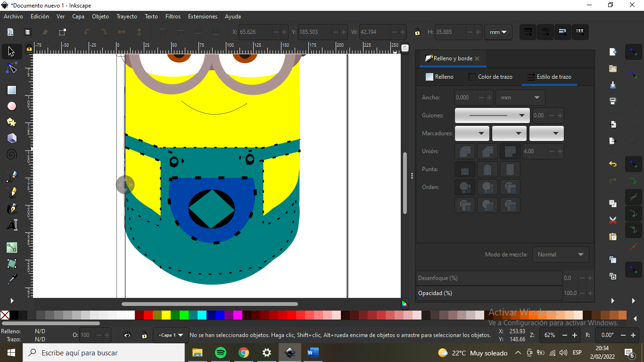Open the Extensiones menu
This screenshot has height=362, width=644.
203,16
